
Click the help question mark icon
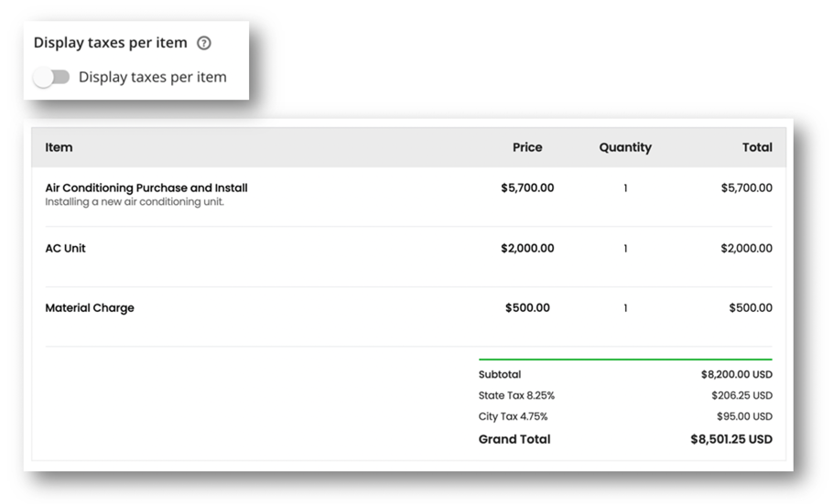click(x=204, y=43)
